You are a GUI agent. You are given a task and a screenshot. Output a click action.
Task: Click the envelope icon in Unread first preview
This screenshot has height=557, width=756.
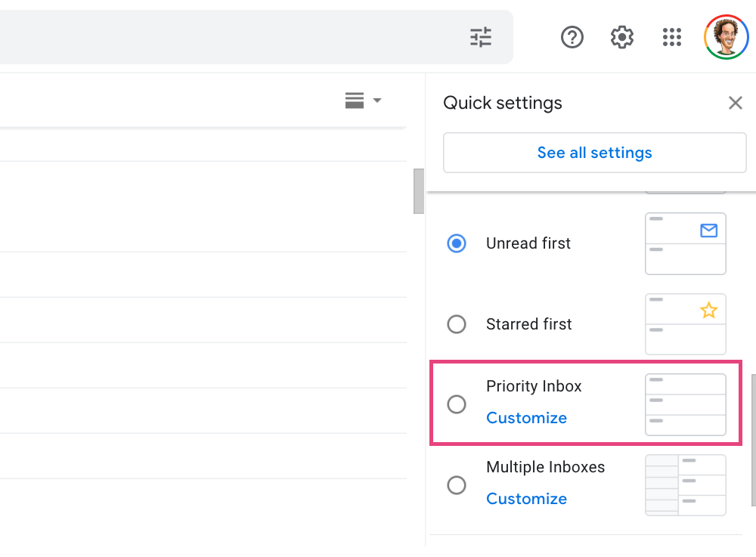(708, 231)
